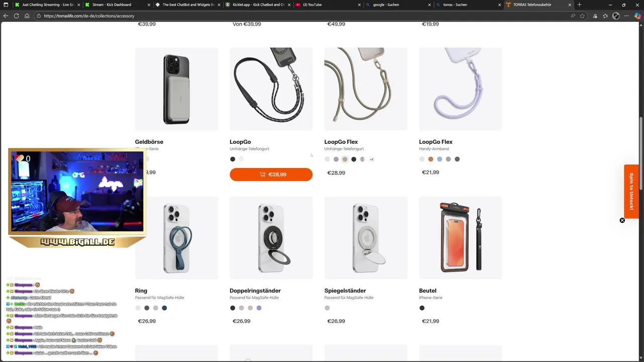Screen dimensions: 644x362
Task: Expand the +2 more colors for LoopGo Flex
Action: [x=371, y=159]
